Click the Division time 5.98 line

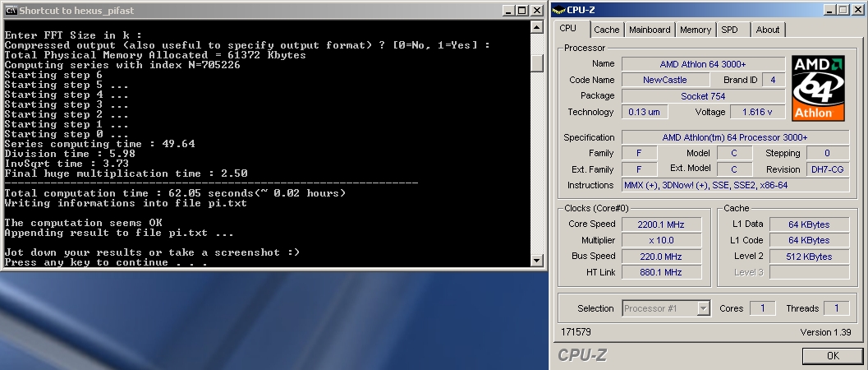point(70,154)
